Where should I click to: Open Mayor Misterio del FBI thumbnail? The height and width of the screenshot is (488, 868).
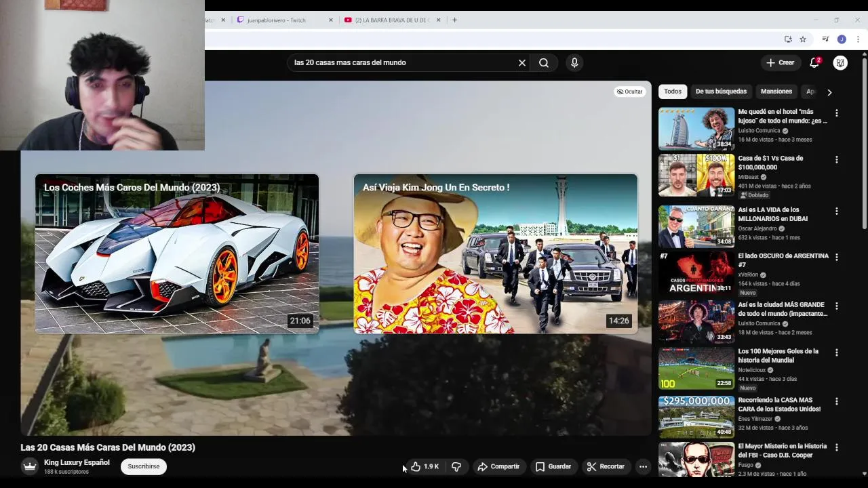696,460
